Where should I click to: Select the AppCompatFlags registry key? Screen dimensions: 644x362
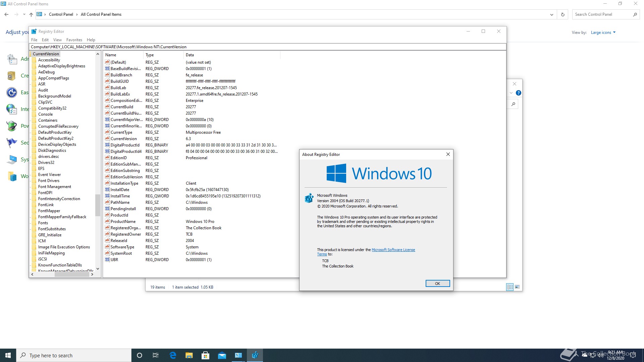(x=53, y=78)
